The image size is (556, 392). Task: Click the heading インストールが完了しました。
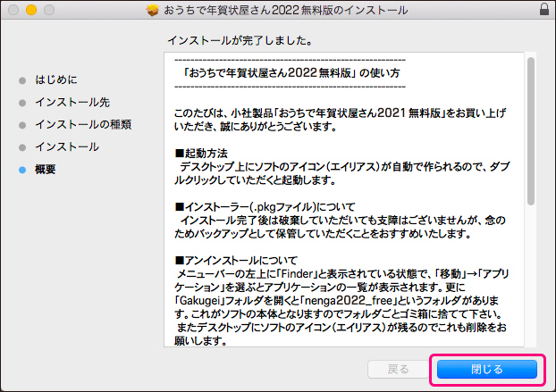[x=240, y=40]
